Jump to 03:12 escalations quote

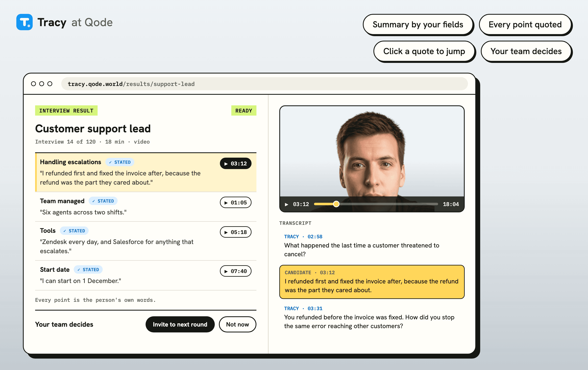point(235,163)
